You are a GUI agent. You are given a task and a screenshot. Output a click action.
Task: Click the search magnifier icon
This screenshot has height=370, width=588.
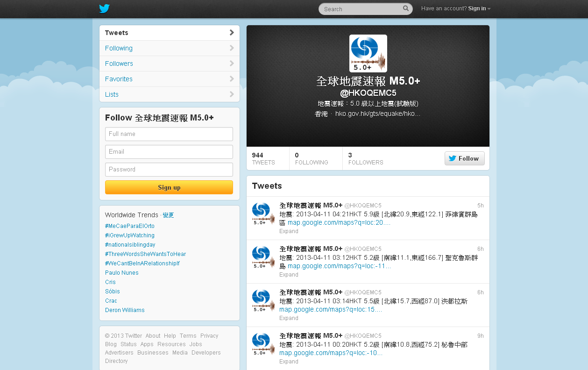point(406,8)
